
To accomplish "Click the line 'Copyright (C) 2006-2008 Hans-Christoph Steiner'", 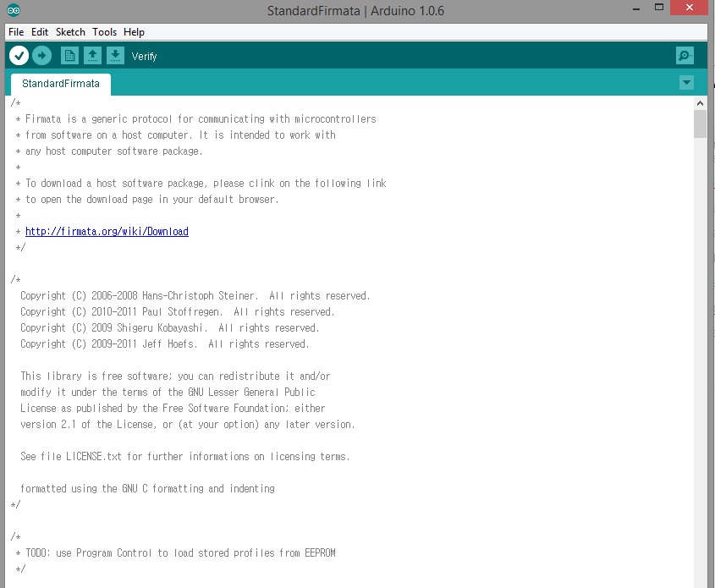I will point(195,296).
